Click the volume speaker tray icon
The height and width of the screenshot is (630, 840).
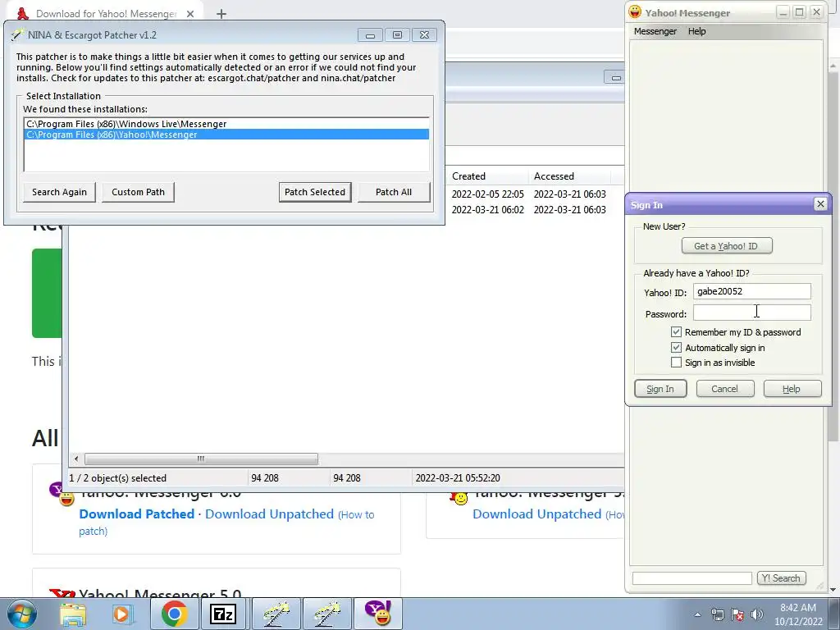click(756, 614)
